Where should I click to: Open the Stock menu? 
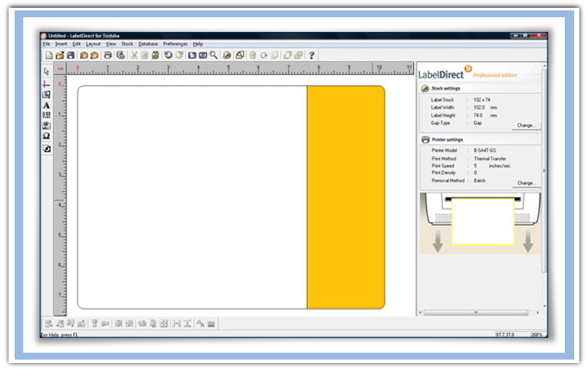(x=128, y=43)
